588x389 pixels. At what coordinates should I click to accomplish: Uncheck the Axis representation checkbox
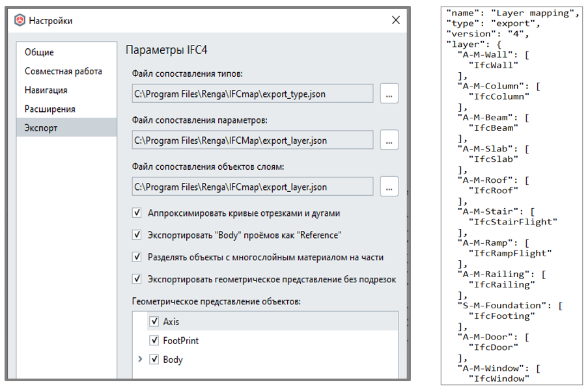click(x=154, y=321)
